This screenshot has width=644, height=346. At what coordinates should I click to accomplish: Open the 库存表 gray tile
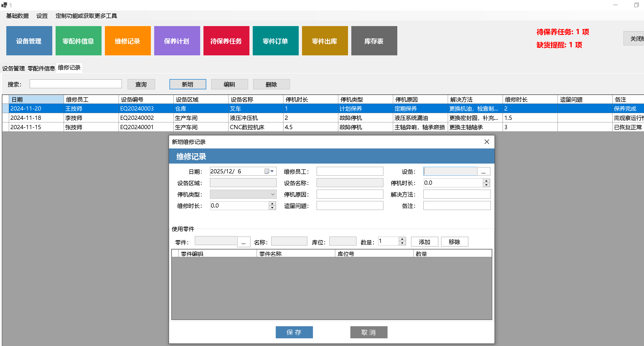tap(374, 41)
